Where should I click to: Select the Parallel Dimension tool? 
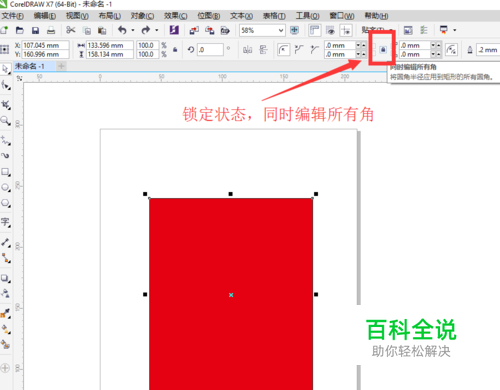[x=6, y=242]
